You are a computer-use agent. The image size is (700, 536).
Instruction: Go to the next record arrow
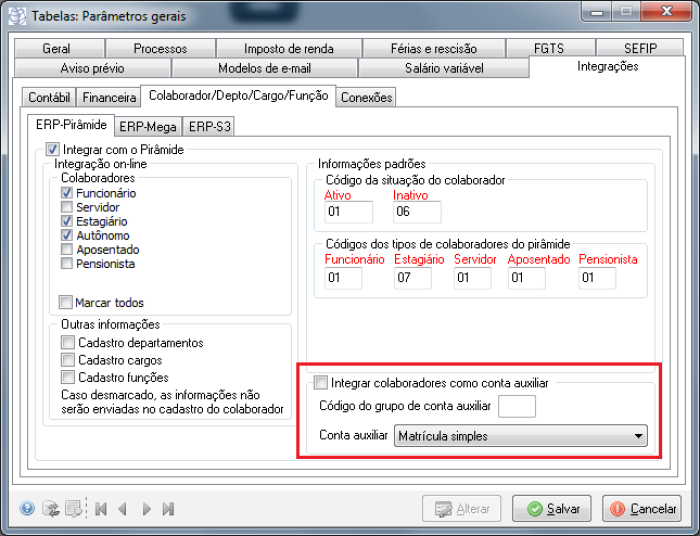[x=147, y=509]
